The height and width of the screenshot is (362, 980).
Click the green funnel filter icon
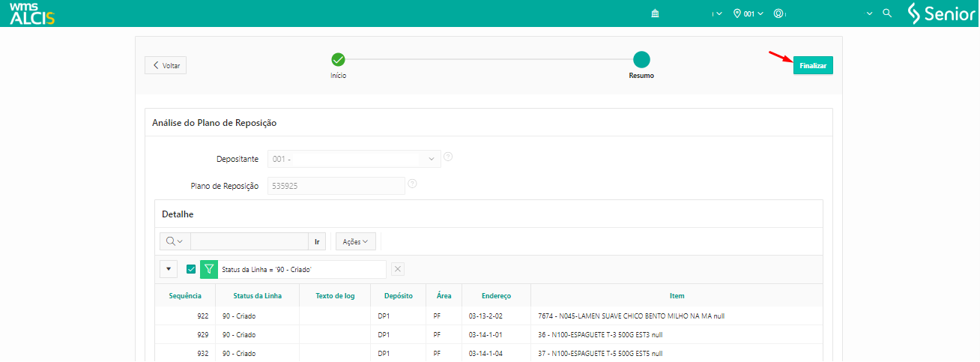pyautogui.click(x=209, y=269)
